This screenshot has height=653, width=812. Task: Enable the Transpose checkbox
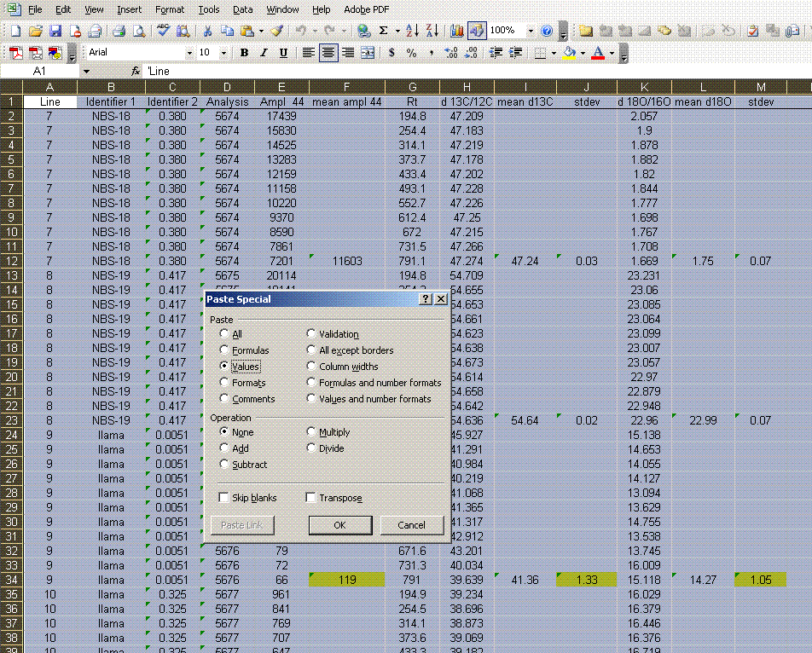[x=310, y=497]
